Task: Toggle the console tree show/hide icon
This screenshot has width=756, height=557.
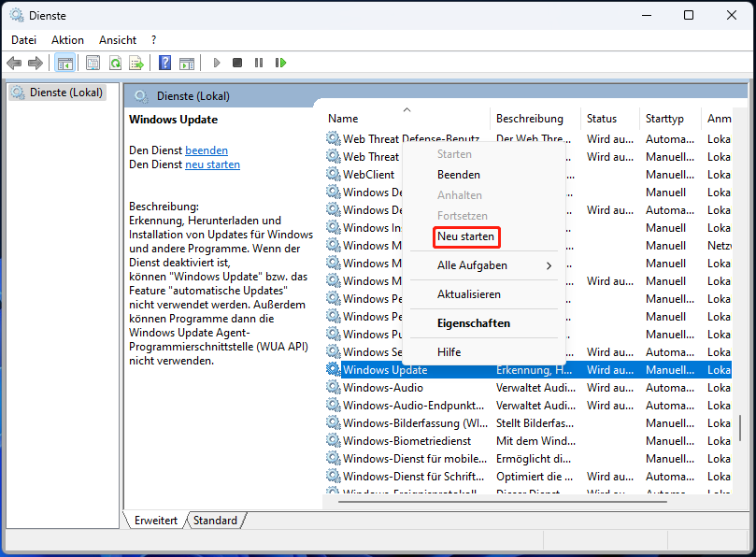Action: (x=64, y=63)
